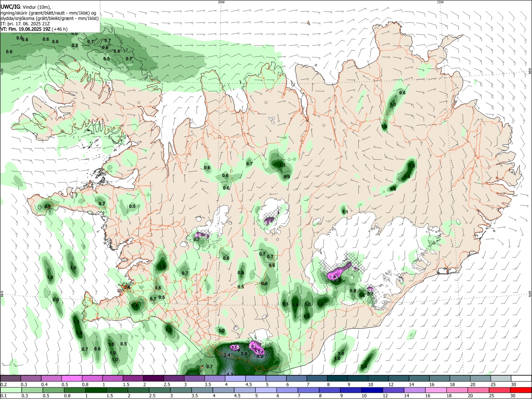Select the royal blue 8 swatch in the rain scale
The image size is (532, 399).
coord(329,390)
